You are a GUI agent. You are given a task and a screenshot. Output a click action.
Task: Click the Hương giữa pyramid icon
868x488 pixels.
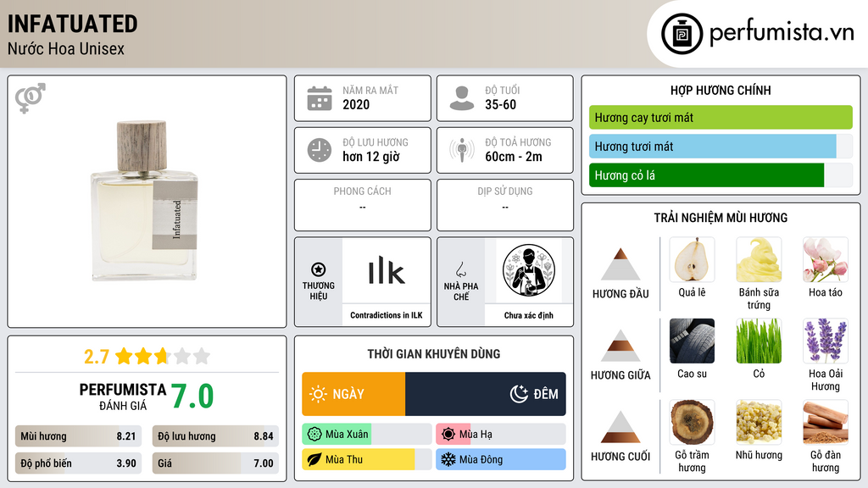pos(620,346)
